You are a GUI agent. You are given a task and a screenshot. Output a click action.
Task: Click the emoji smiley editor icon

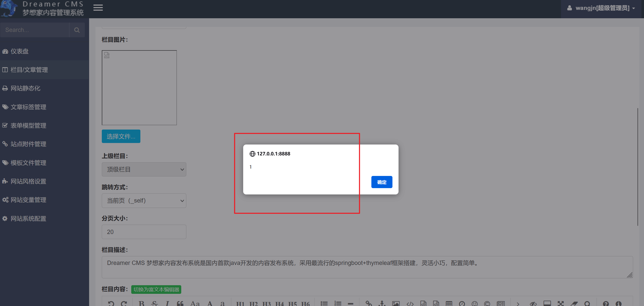tap(474, 303)
